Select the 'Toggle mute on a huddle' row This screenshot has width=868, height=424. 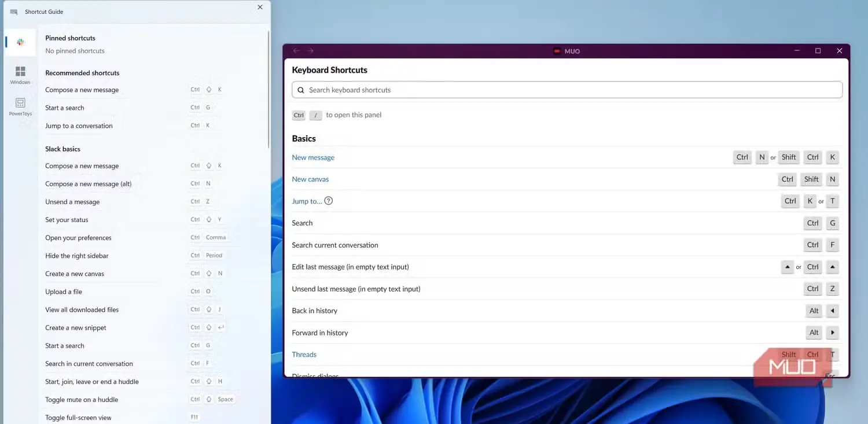click(139, 400)
